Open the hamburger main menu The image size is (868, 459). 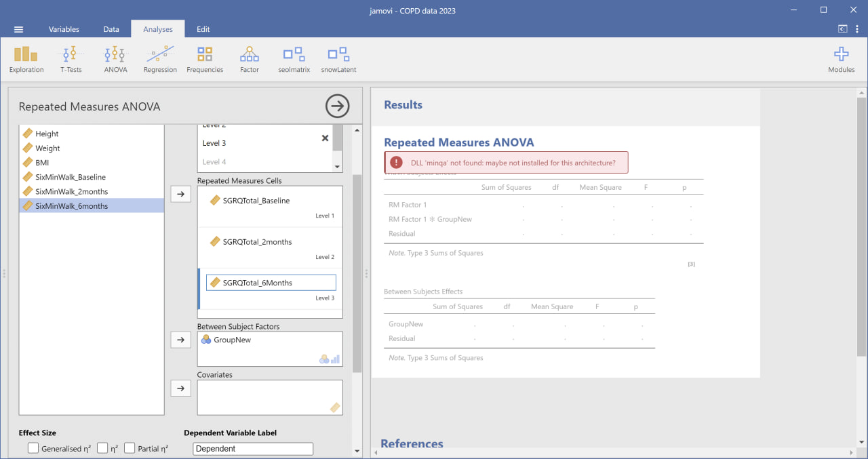(19, 29)
